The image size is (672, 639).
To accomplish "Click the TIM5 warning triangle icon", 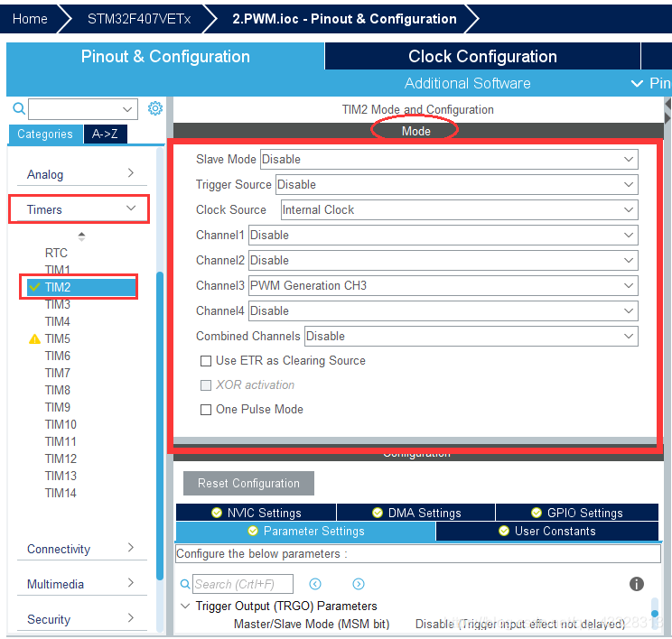I will 34,339.
